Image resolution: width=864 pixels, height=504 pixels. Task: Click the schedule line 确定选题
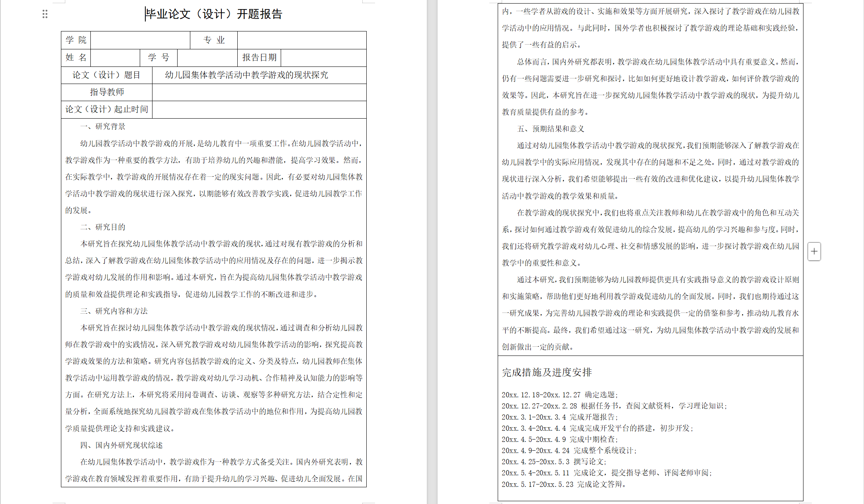pos(559,395)
